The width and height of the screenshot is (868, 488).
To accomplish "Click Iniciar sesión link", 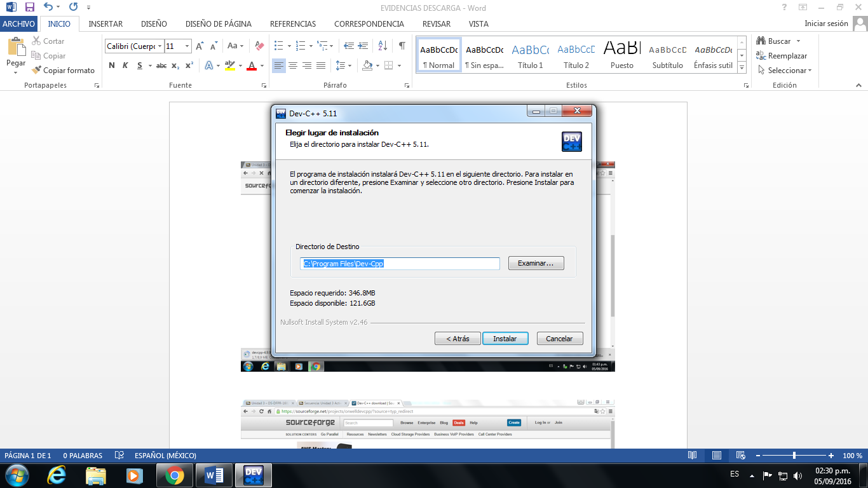I will coord(826,24).
